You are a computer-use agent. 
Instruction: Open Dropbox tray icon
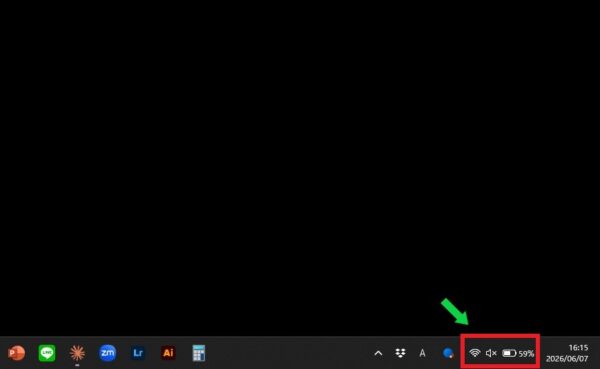coord(400,353)
